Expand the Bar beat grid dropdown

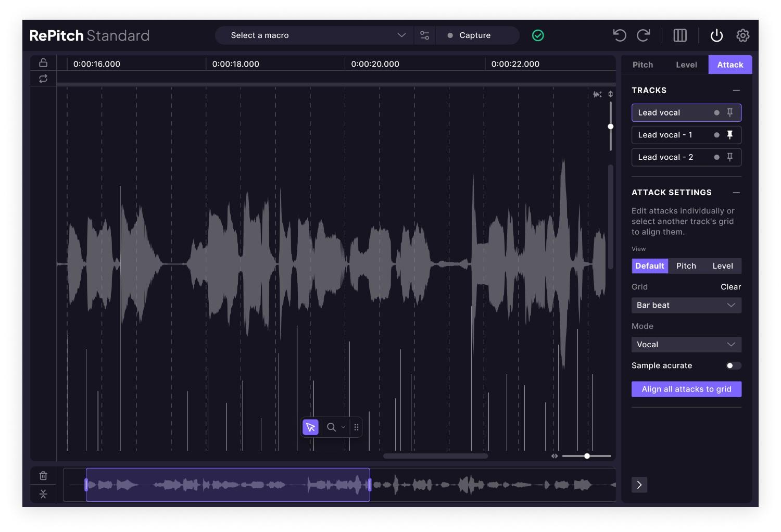click(686, 305)
